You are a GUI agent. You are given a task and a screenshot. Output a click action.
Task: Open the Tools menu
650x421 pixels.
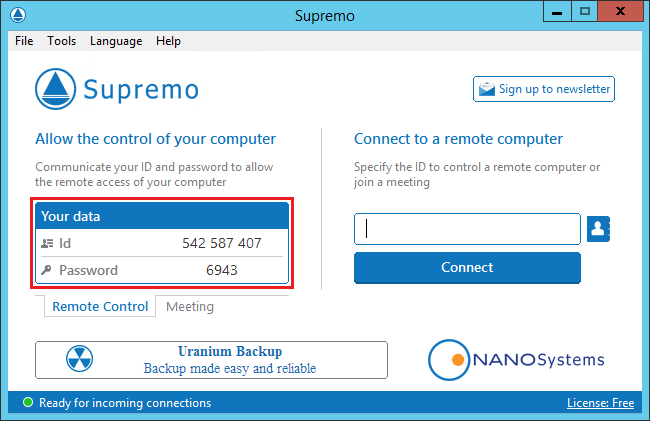61,41
